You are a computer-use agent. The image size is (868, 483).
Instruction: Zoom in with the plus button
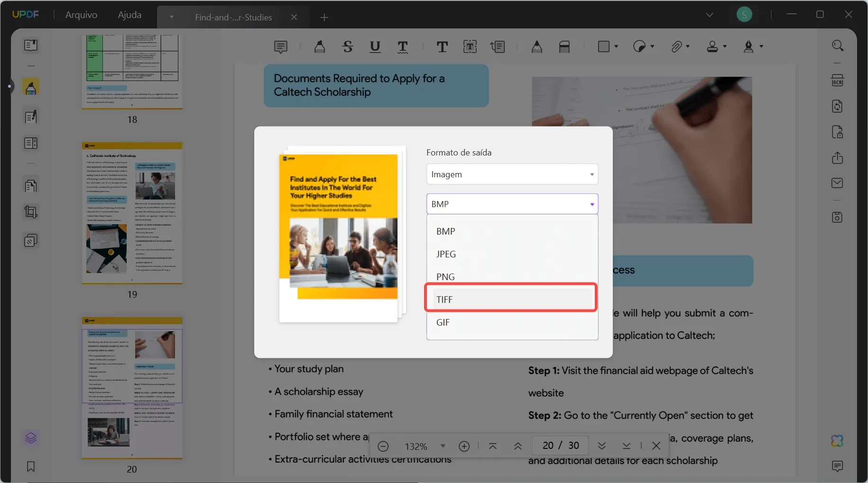[464, 446]
